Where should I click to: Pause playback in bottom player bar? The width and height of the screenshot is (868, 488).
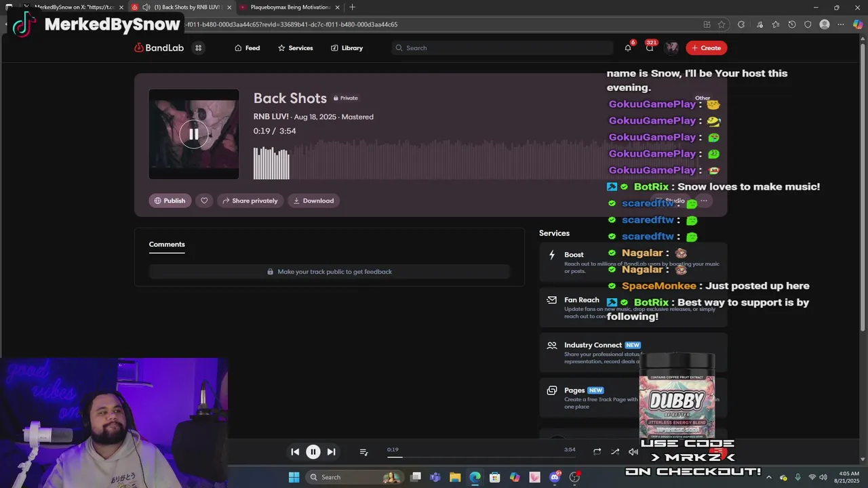point(313,452)
